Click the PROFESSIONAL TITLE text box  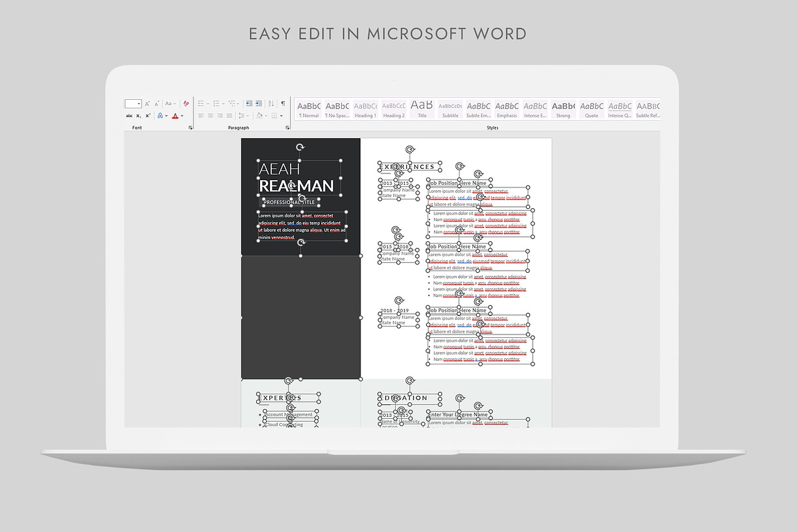click(x=289, y=202)
